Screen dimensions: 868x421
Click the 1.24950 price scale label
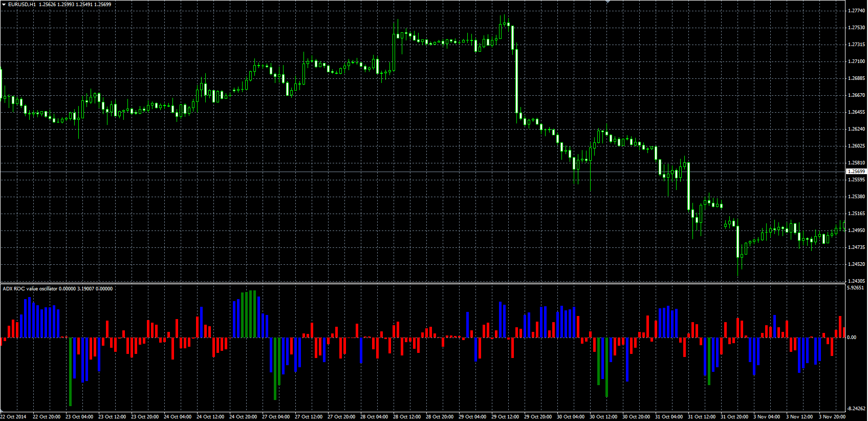(857, 230)
